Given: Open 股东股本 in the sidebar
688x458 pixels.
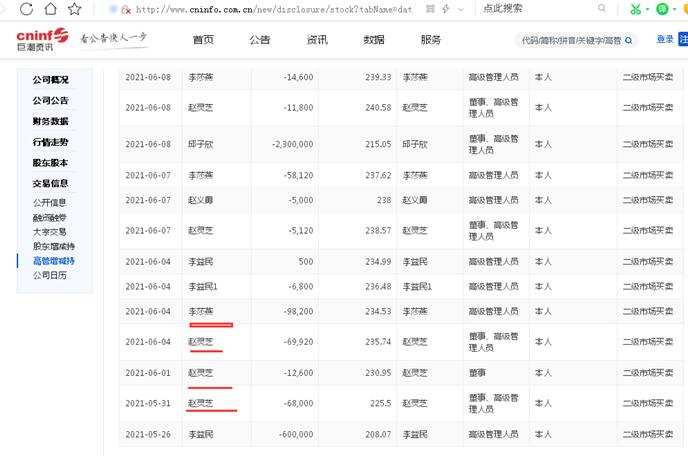Looking at the screenshot, I should click(50, 163).
